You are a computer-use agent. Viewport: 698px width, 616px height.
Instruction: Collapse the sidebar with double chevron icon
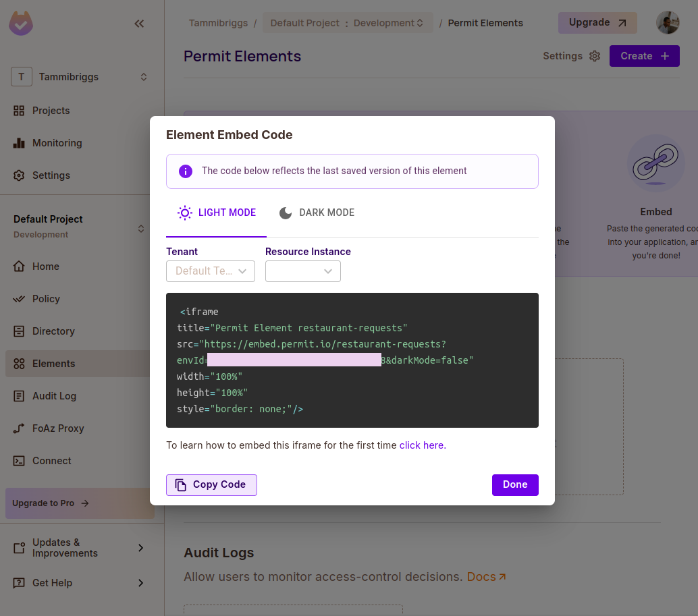139,24
